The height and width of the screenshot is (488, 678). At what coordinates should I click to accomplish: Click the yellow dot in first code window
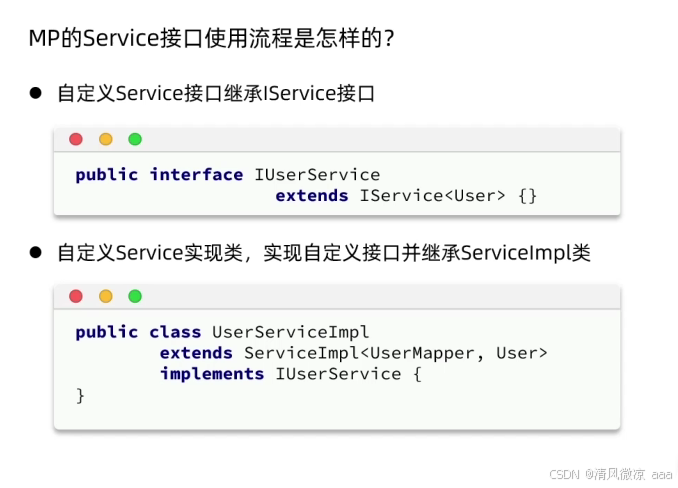[106, 139]
